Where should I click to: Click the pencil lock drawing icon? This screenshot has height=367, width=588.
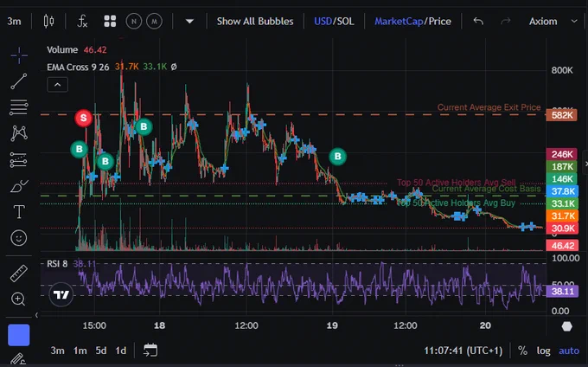(17, 359)
